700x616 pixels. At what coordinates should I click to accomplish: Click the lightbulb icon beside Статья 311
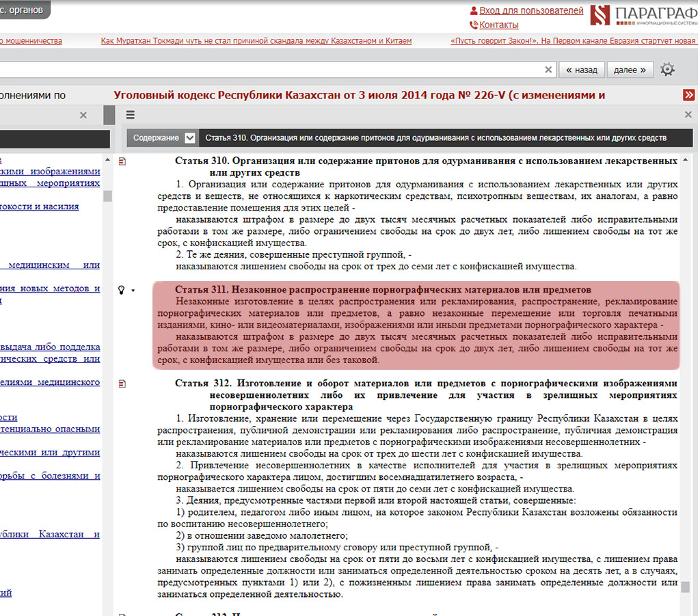[122, 290]
